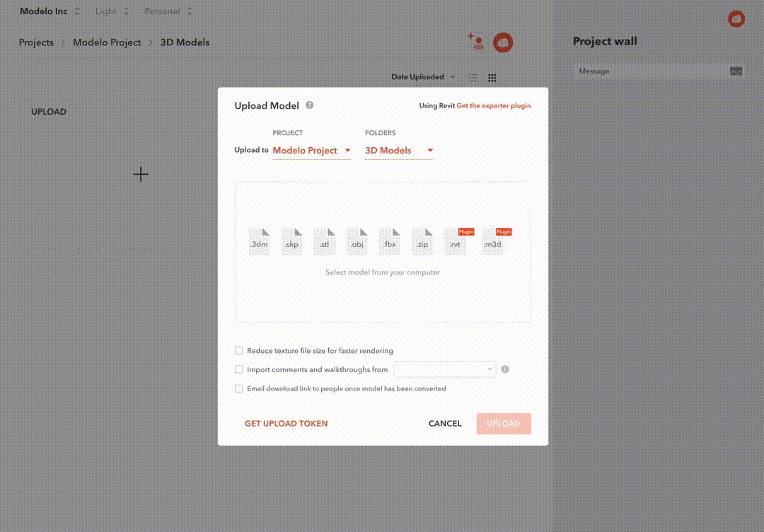Click the Get Upload Token button
The width and height of the screenshot is (764, 532).
point(286,424)
